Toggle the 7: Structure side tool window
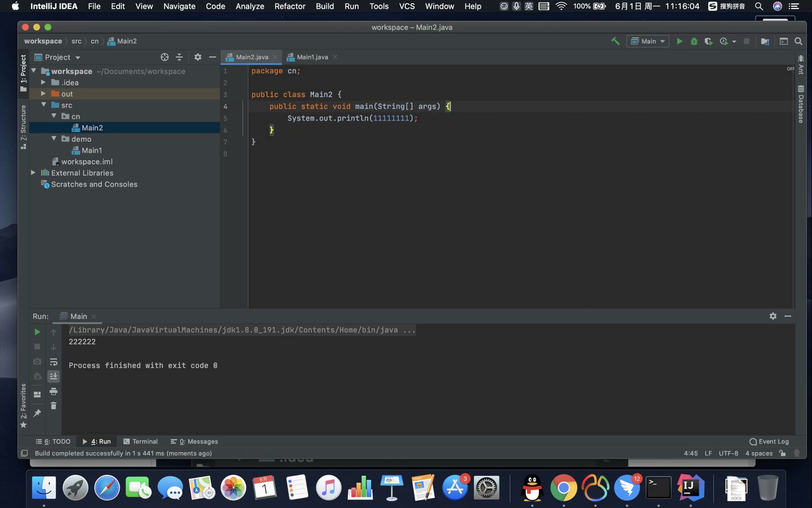The width and height of the screenshot is (812, 508). (x=23, y=127)
